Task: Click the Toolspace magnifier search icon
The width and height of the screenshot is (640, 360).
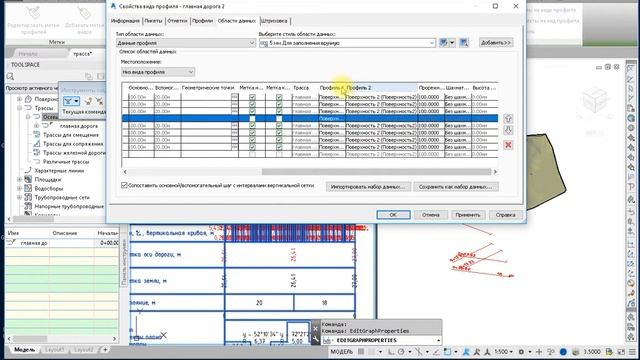Action: tap(10, 76)
